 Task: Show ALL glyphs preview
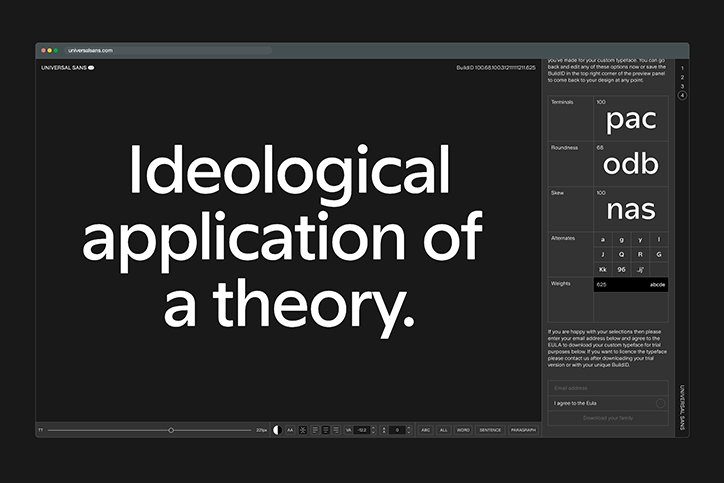click(444, 430)
